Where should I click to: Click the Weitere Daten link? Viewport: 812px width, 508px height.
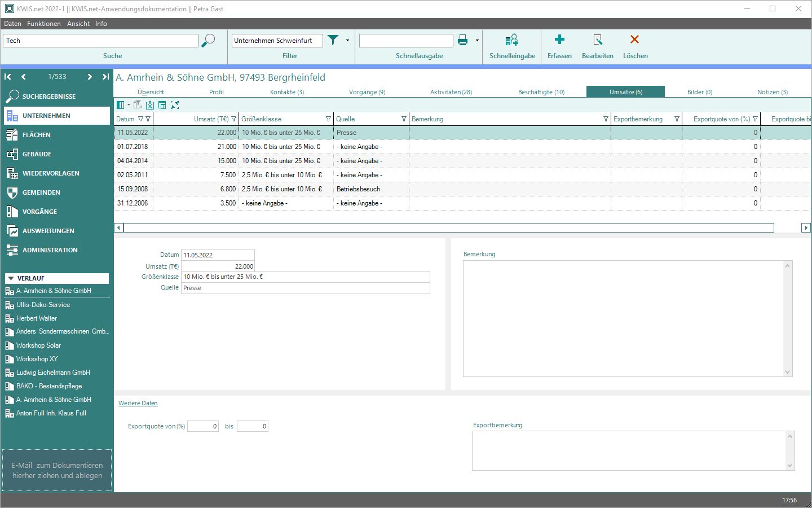click(138, 403)
